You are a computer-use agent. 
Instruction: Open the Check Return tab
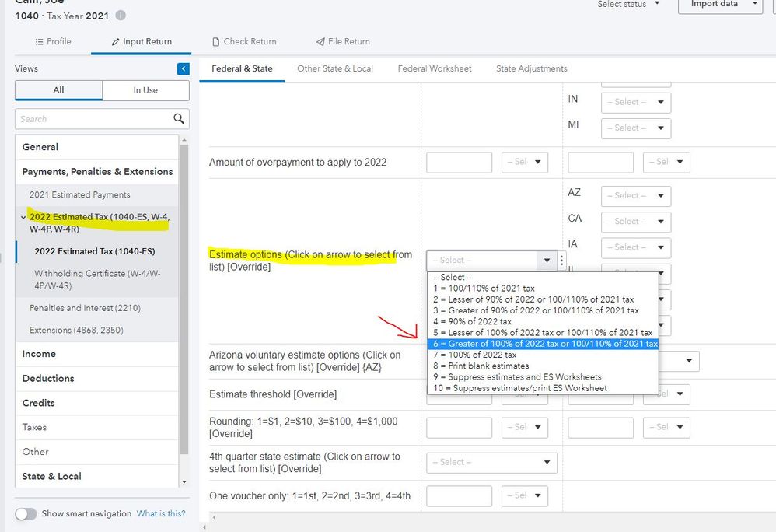(244, 41)
